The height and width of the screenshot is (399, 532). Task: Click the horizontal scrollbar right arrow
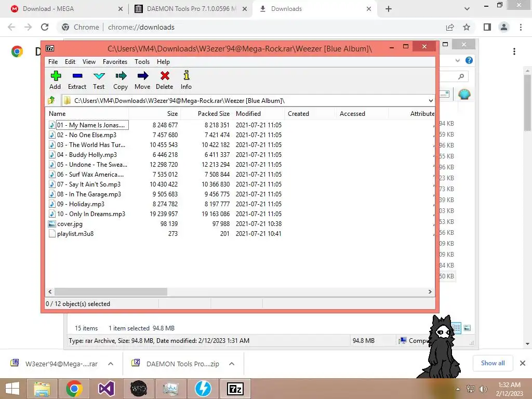(430, 291)
